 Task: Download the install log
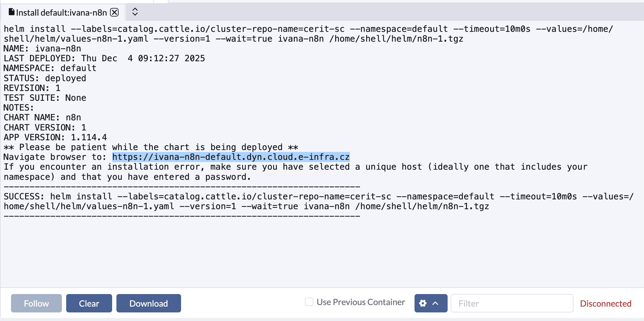coord(149,303)
